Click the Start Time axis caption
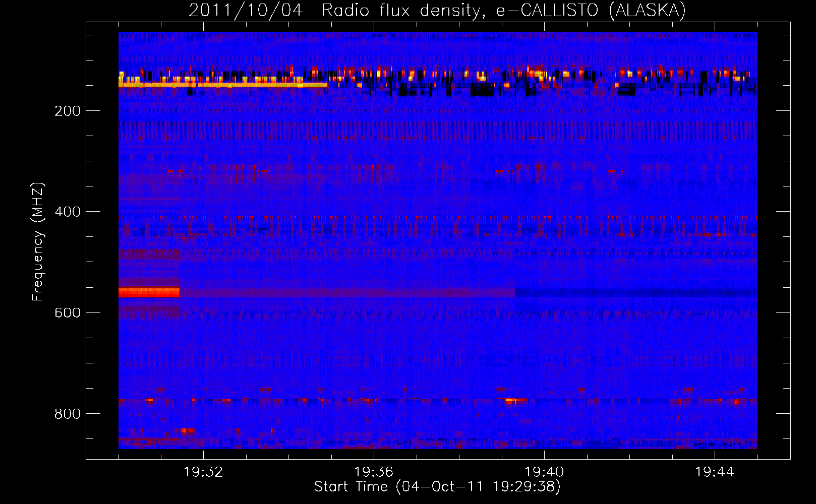This screenshot has width=816, height=504. [x=437, y=487]
